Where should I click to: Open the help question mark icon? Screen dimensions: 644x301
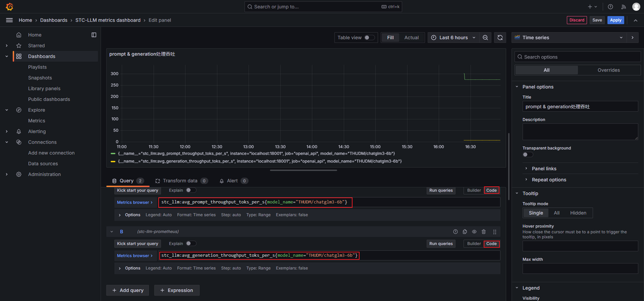610,7
